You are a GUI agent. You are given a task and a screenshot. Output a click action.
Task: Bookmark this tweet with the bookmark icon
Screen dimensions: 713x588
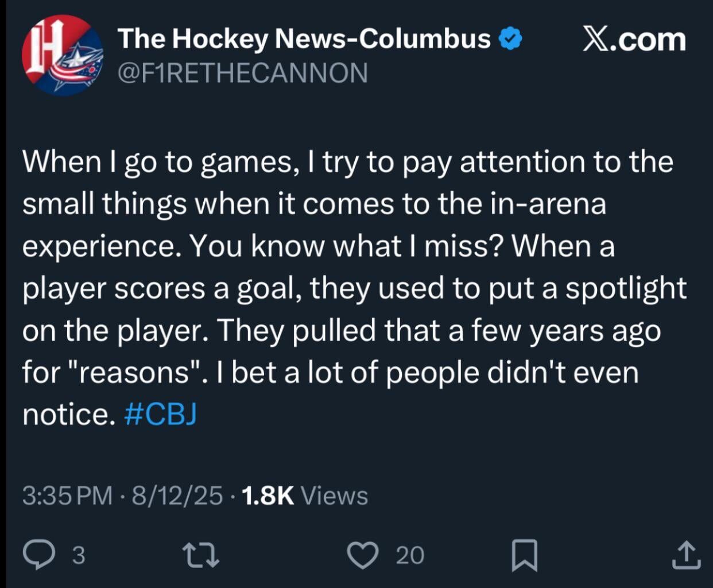523,553
